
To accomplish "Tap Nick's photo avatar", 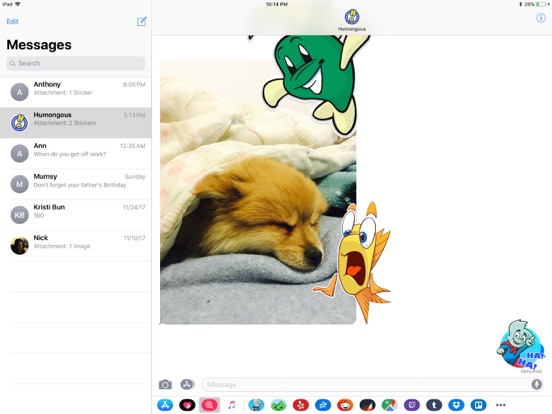I will 20,245.
